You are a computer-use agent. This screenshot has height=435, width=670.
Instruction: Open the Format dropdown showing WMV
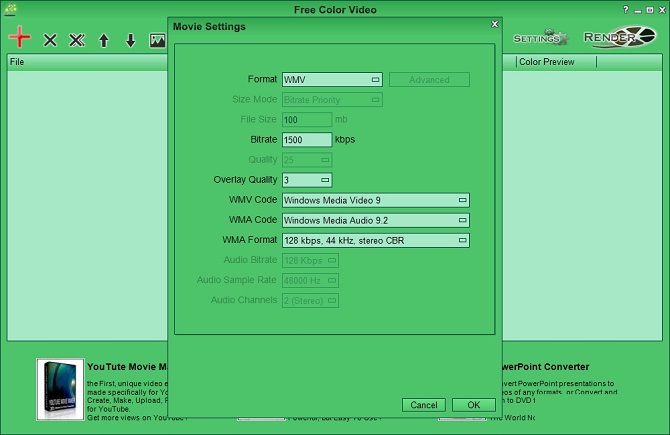tap(332, 80)
